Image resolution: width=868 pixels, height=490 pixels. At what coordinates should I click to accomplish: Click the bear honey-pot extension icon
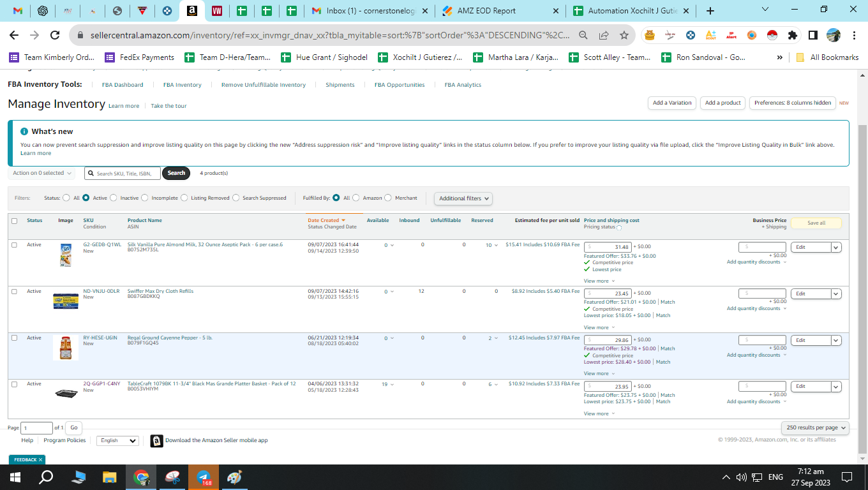click(650, 35)
